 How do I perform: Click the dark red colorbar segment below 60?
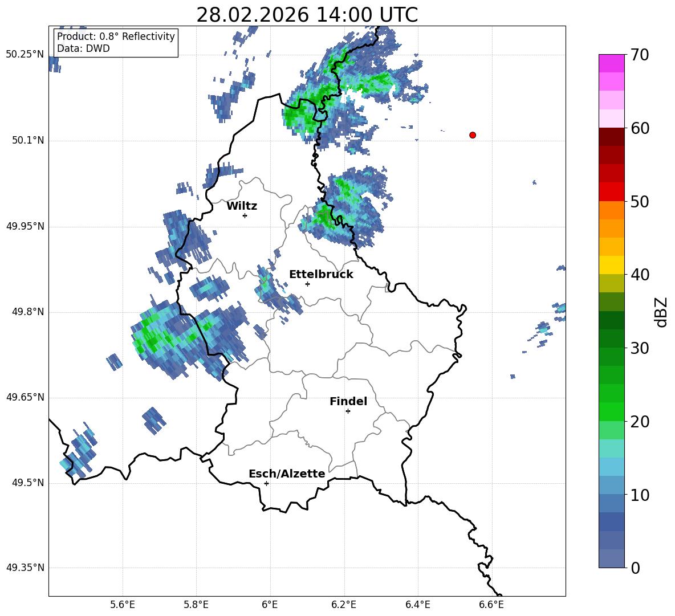[x=611, y=137]
